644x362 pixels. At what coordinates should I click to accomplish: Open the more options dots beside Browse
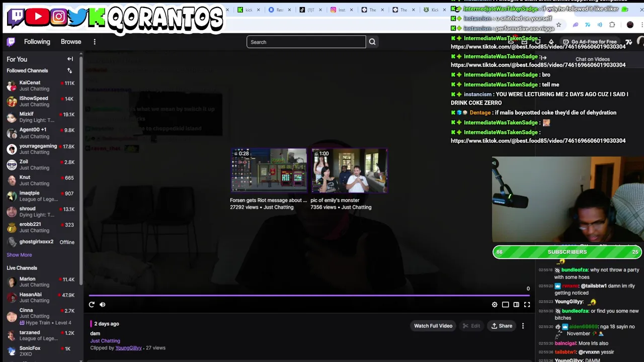point(95,42)
